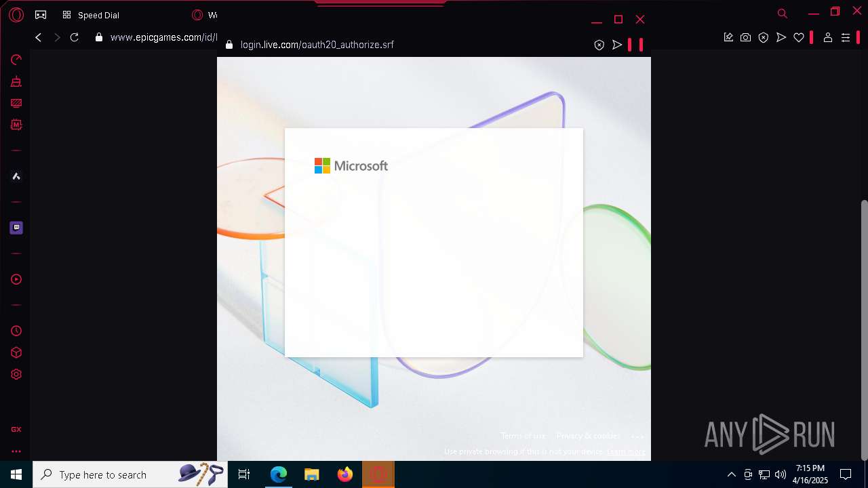This screenshot has width=868, height=488.
Task: Open the Opera GX main menu logo
Action: pyautogui.click(x=16, y=14)
